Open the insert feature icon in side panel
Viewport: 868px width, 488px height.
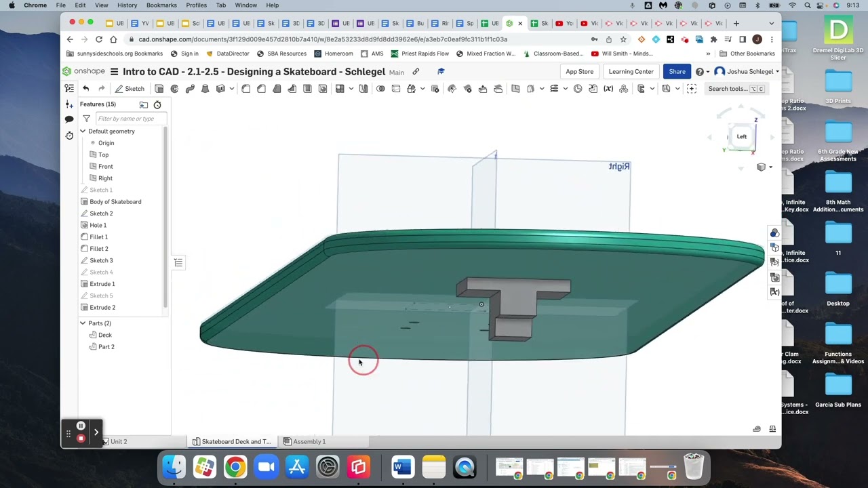(x=69, y=104)
